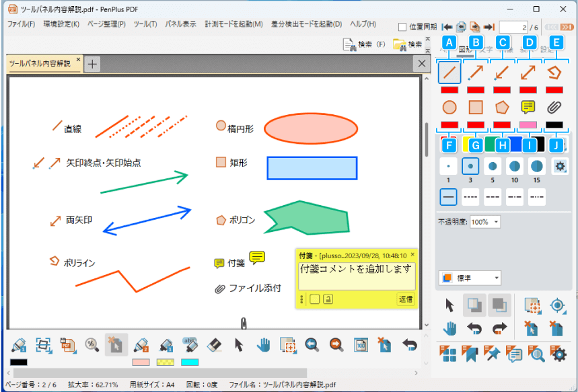Select the polygon shape tool
This screenshot has height=392, width=578.
[501, 108]
